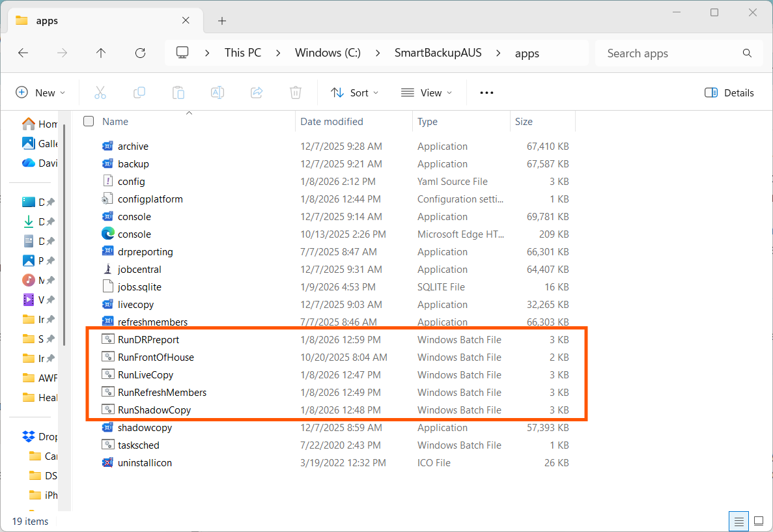Refresh the folder with the reload icon
Viewport: 773px width, 532px height.
coord(140,53)
